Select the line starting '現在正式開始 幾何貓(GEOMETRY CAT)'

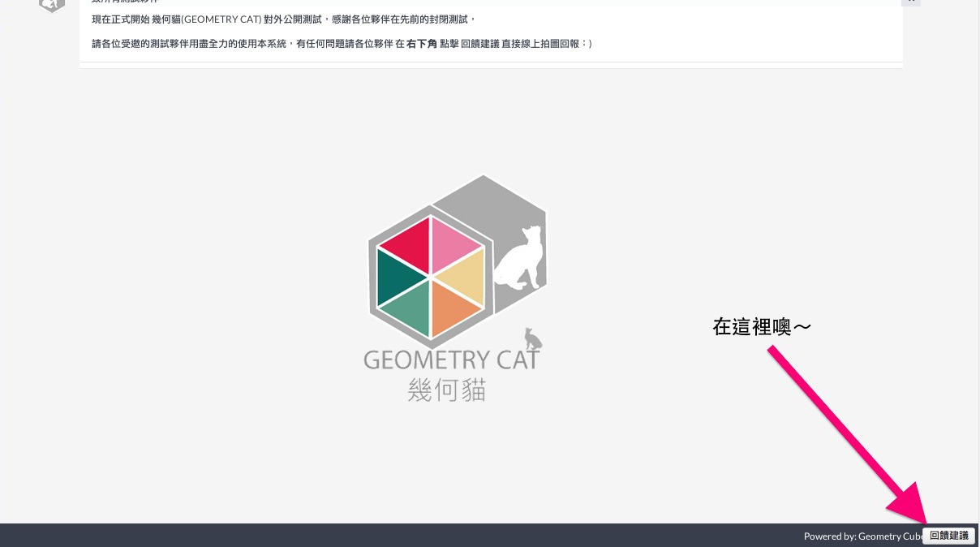(284, 19)
